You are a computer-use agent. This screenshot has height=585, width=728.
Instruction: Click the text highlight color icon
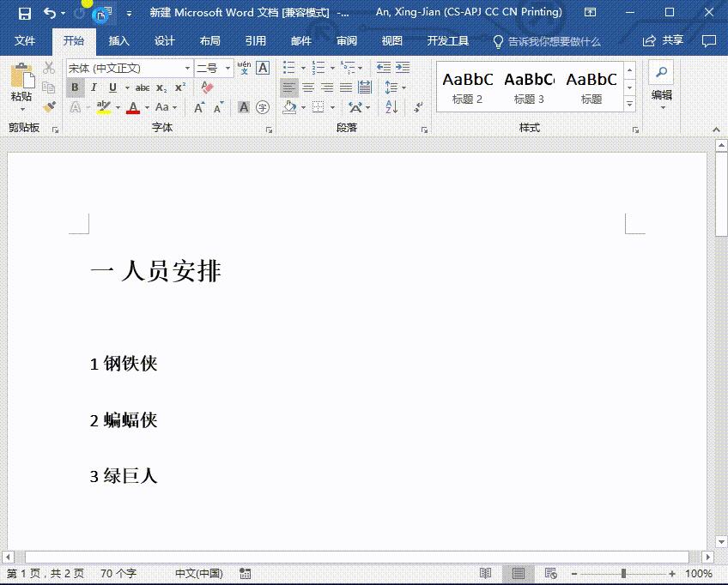click(x=102, y=107)
